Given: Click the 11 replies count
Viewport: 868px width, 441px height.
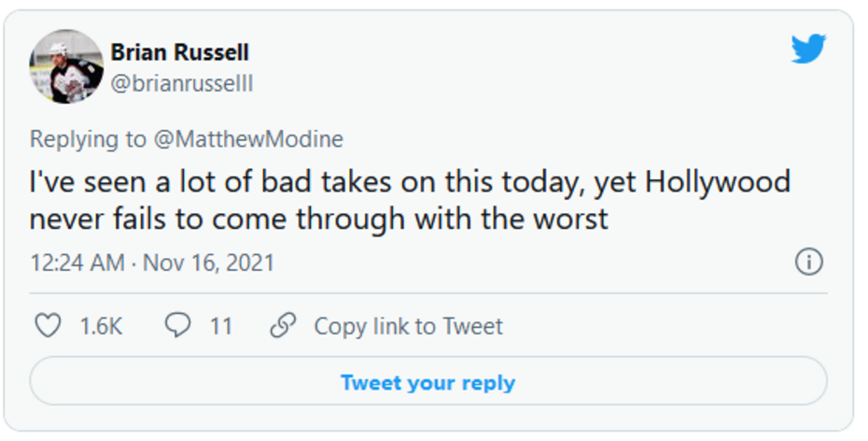Looking at the screenshot, I should 220,326.
